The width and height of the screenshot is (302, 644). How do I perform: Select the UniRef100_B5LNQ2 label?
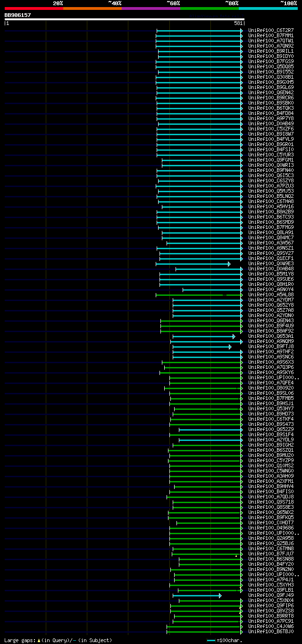coord(271,196)
